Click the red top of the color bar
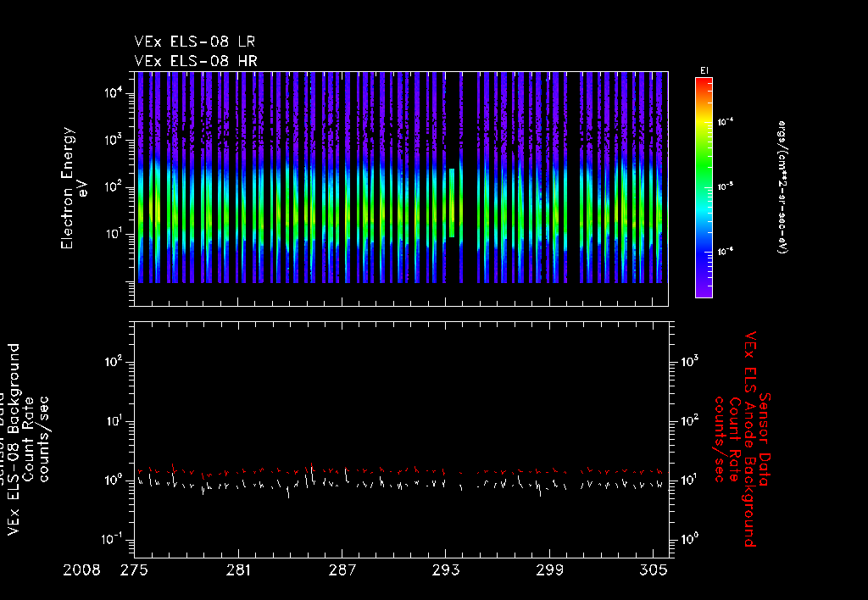Image resolution: width=868 pixels, height=600 pixels. (703, 82)
